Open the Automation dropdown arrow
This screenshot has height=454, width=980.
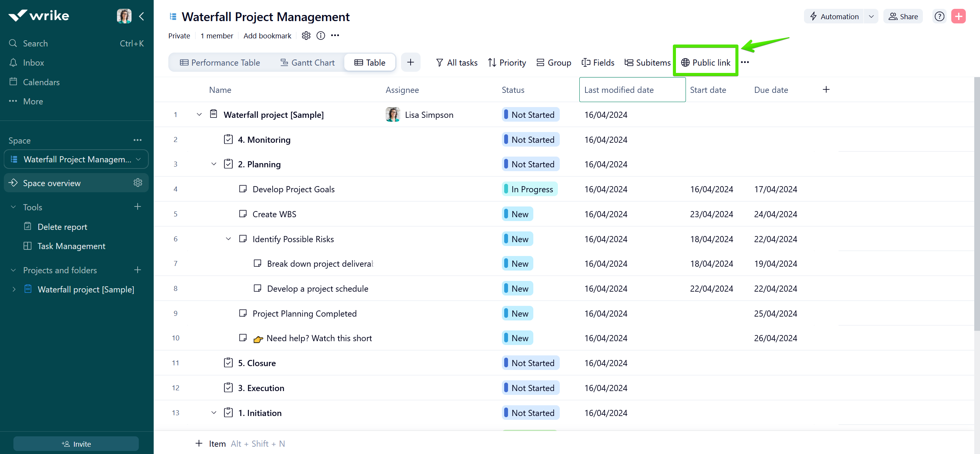871,17
